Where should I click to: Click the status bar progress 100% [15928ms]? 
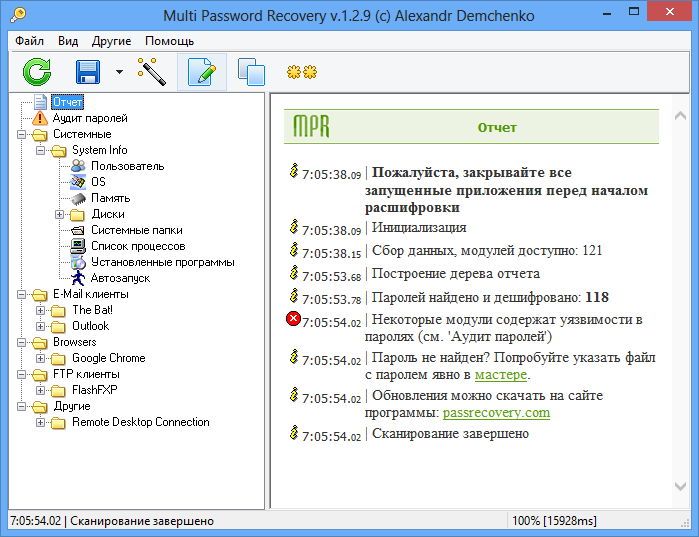[554, 521]
